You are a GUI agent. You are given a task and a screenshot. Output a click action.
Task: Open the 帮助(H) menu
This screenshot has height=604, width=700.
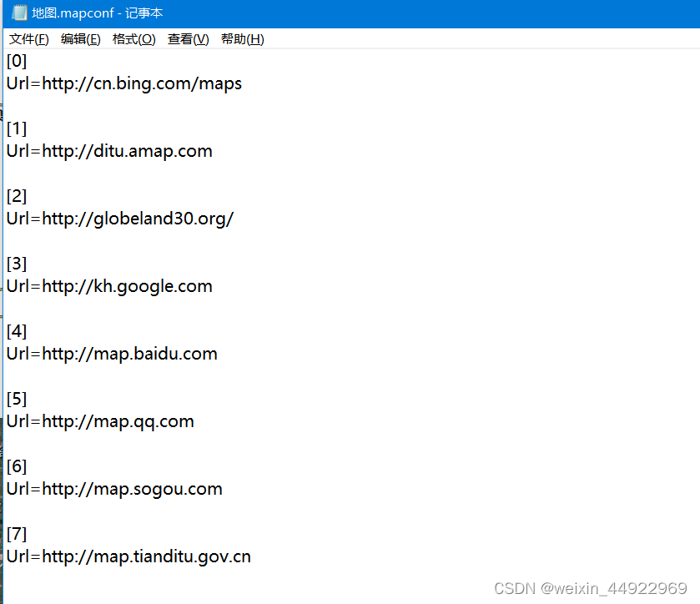click(x=243, y=39)
